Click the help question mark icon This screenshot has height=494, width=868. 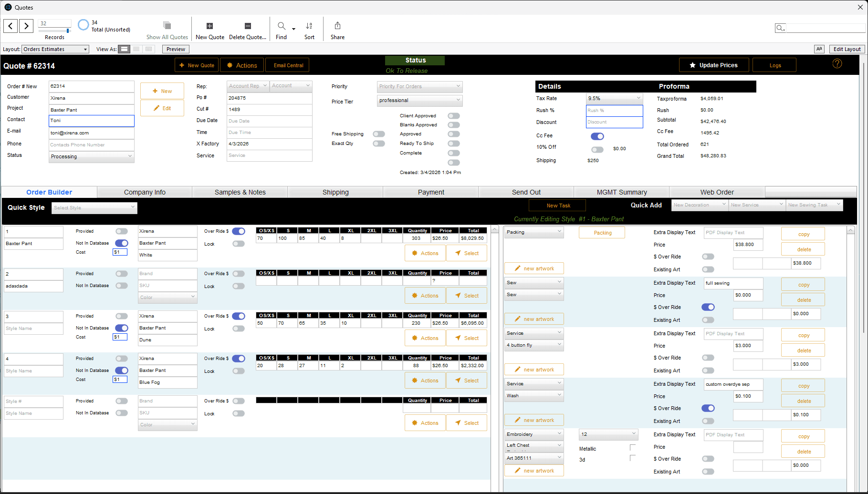pyautogui.click(x=837, y=64)
